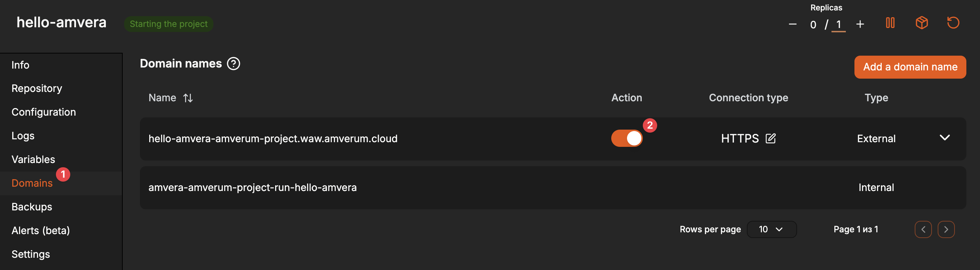The width and height of the screenshot is (980, 270).
Task: Click Add a domain name button
Action: [x=910, y=67]
